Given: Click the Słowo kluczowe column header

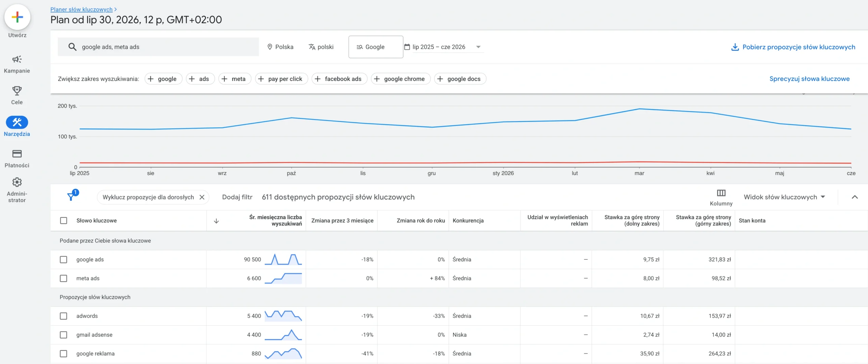Looking at the screenshot, I should pyautogui.click(x=97, y=221).
